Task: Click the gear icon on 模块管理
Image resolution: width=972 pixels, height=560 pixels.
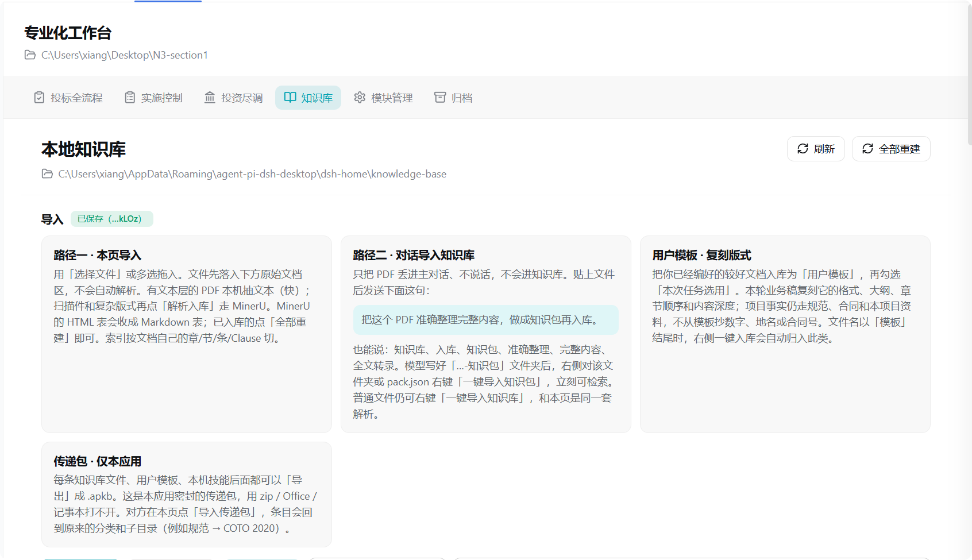Action: tap(360, 98)
